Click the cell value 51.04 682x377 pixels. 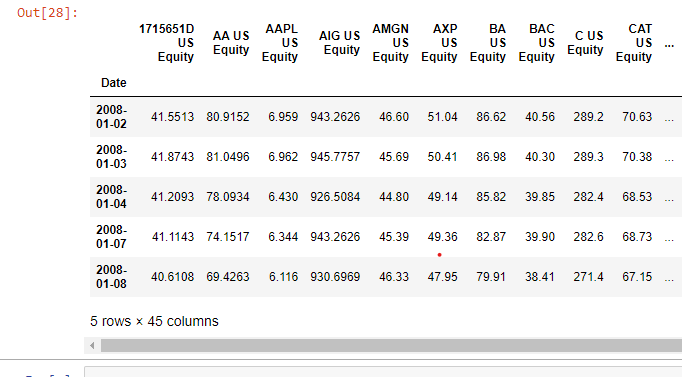(x=443, y=117)
